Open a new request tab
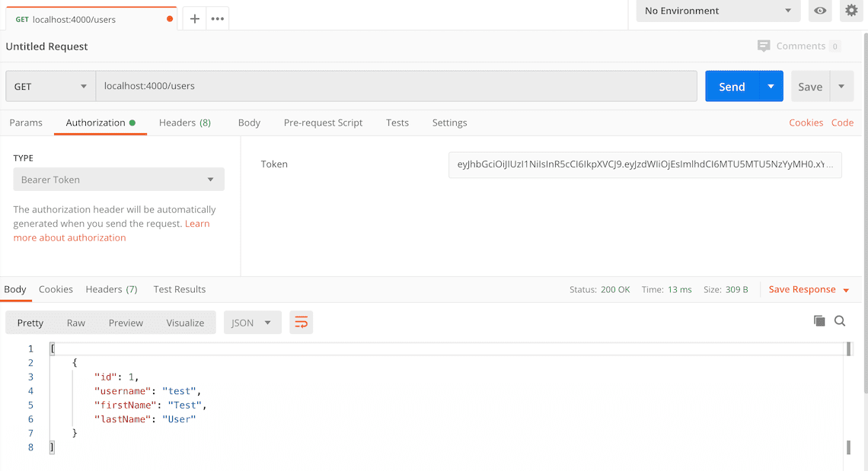868x471 pixels. [194, 18]
